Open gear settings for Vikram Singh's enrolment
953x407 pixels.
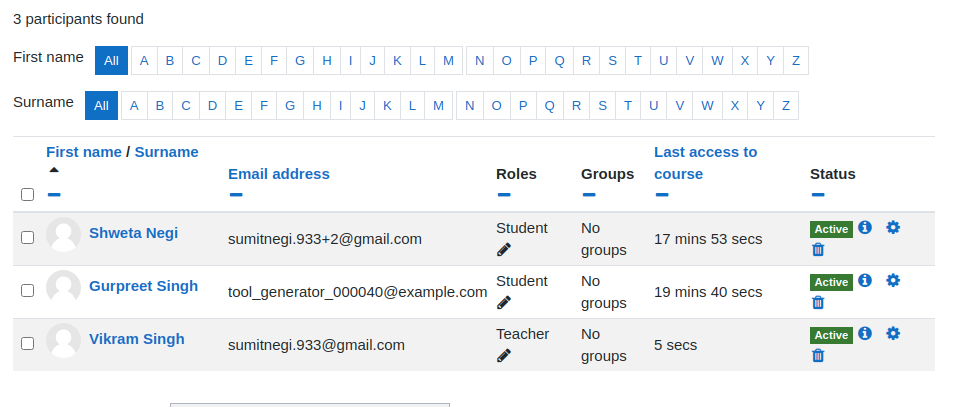tap(893, 333)
